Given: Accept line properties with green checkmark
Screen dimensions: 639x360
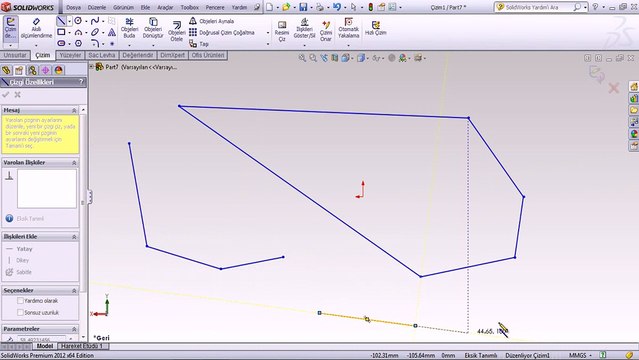Looking at the screenshot, I should [x=6, y=95].
